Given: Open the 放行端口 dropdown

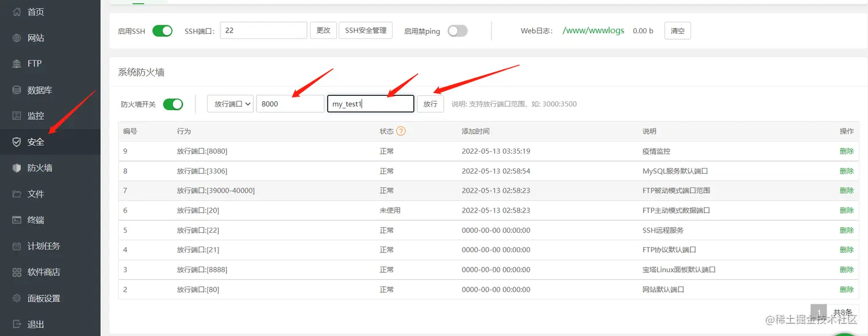Looking at the screenshot, I should tap(230, 104).
